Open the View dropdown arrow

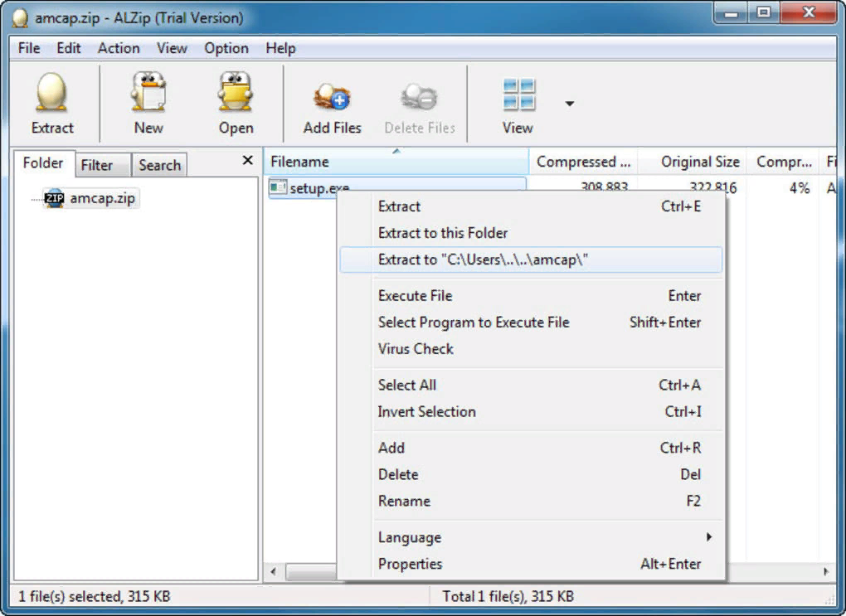coord(569,104)
